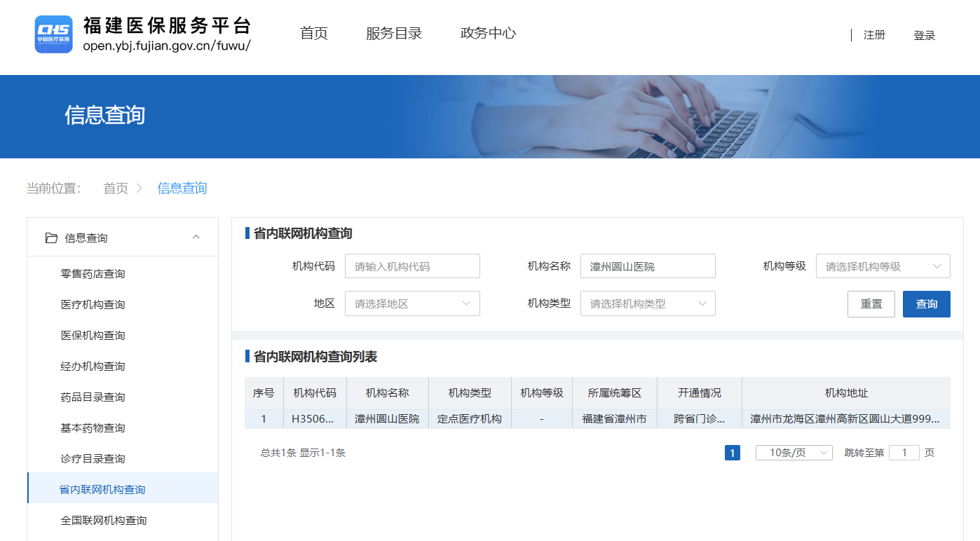The height and width of the screenshot is (541, 980).
Task: Select 零售药店查询 in the sidebar
Action: tap(93, 274)
